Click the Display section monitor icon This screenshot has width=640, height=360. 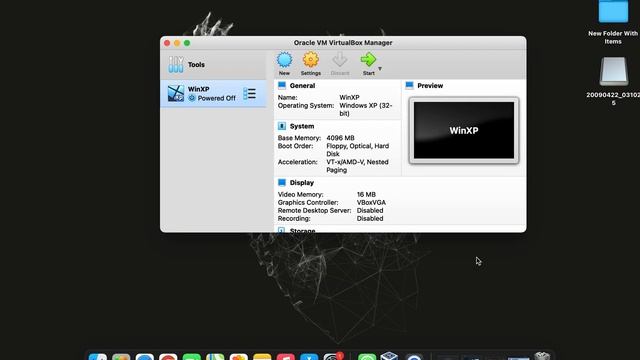(282, 182)
